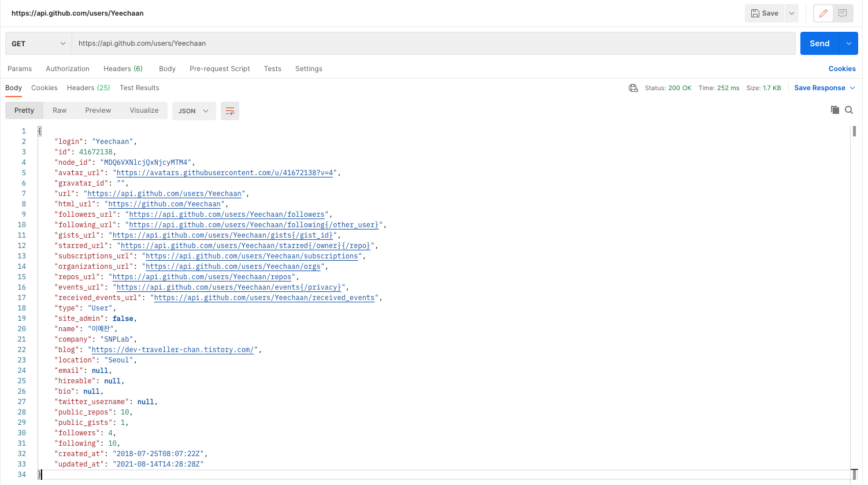Open the GET method dropdown
Screen dimensions: 868x485
point(39,43)
